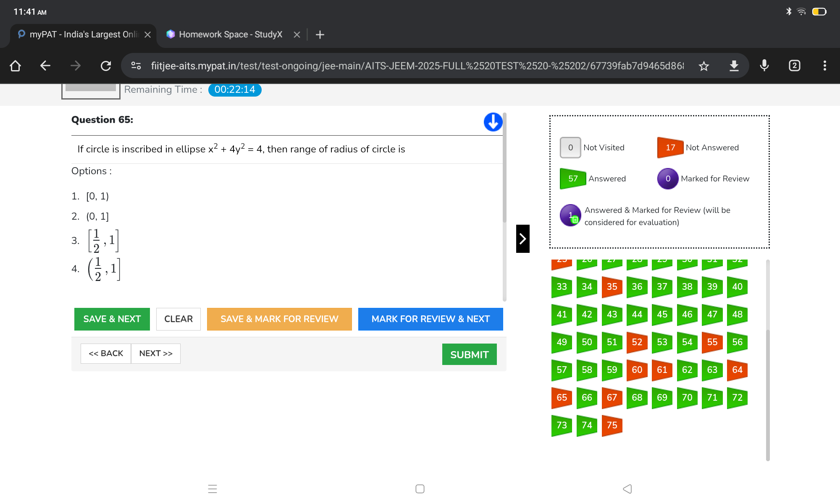
Task: Jump to question 64 in palette
Action: [x=738, y=370]
